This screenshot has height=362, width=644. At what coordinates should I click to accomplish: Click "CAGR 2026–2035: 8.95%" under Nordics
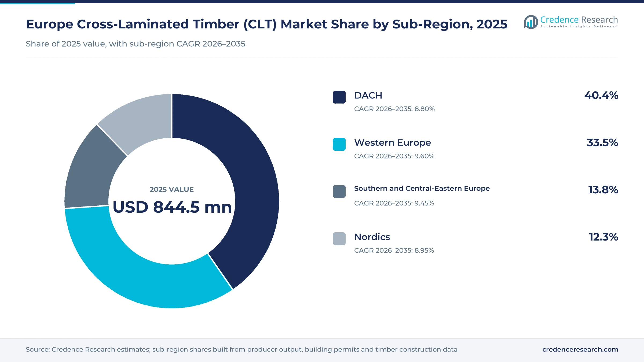[x=394, y=250]
